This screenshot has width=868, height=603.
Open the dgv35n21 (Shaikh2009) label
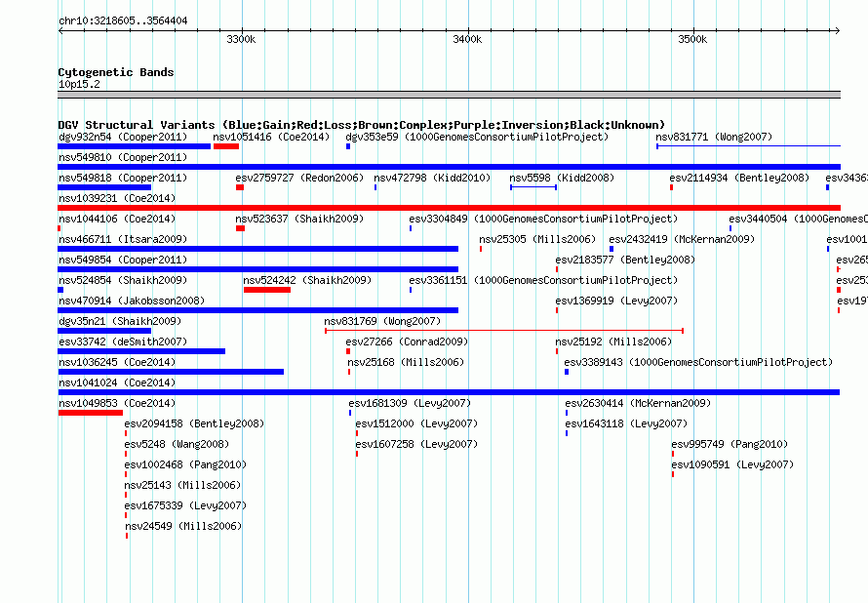[x=120, y=321]
